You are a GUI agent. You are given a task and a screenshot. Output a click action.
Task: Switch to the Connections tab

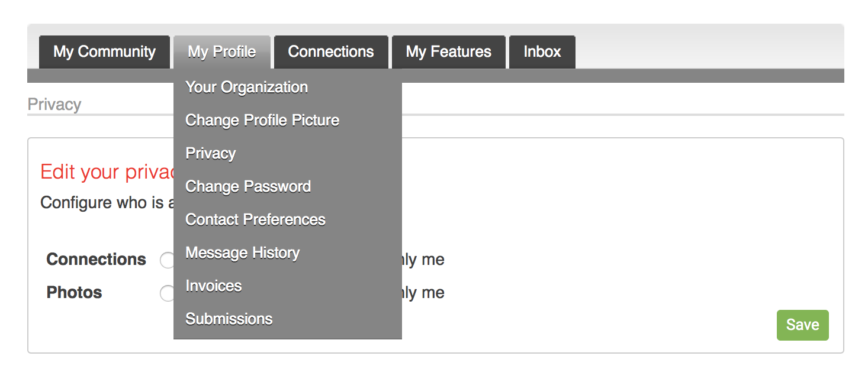coord(331,52)
